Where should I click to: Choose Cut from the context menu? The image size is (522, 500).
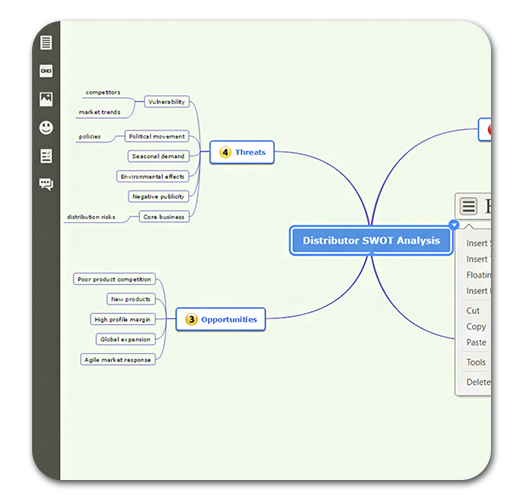tap(473, 311)
